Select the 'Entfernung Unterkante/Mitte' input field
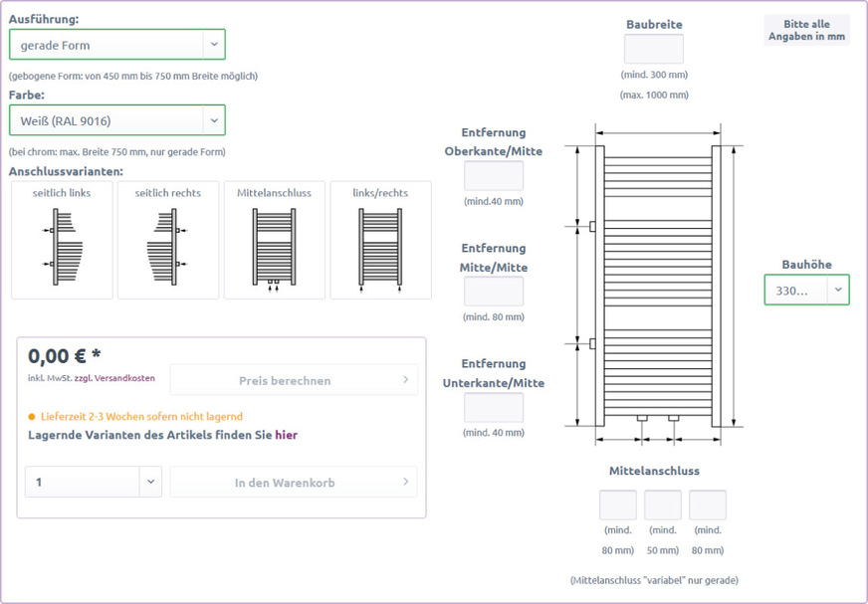Image resolution: width=868 pixels, height=604 pixels. (x=494, y=407)
